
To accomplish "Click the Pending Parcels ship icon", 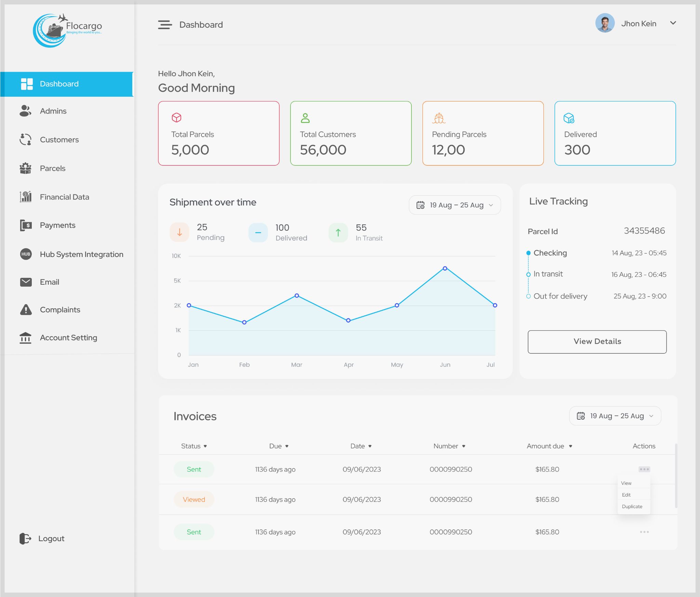I will tap(439, 118).
